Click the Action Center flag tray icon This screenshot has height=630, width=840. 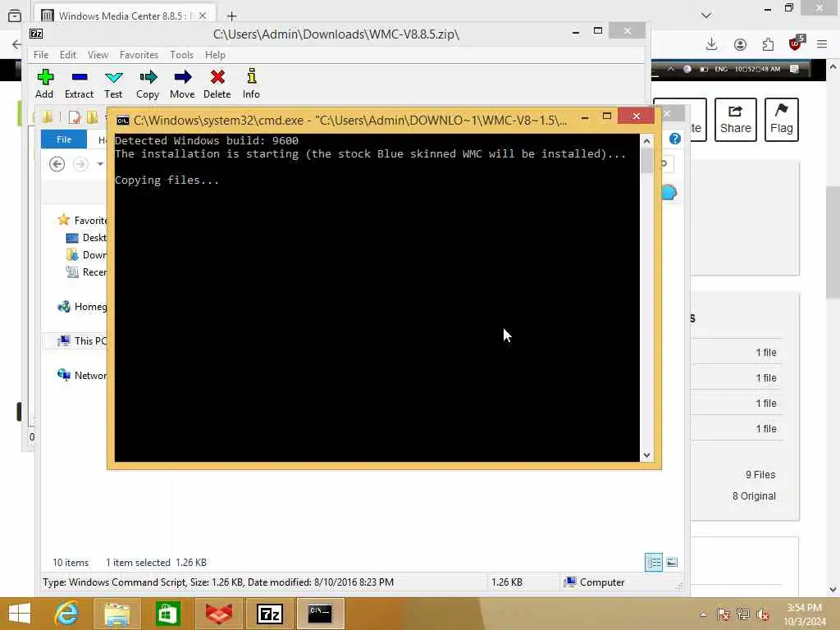tap(724, 614)
